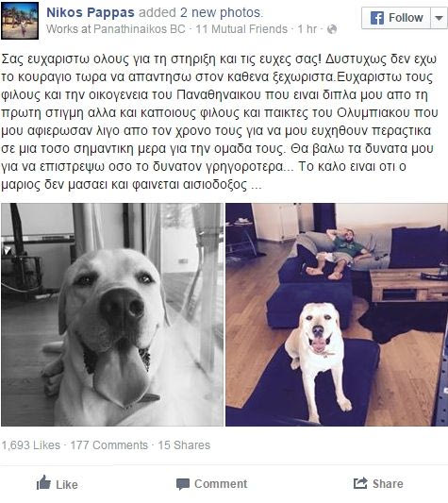Follow Nikos Pappas
Screen dimensions: 448x503
tap(396, 18)
